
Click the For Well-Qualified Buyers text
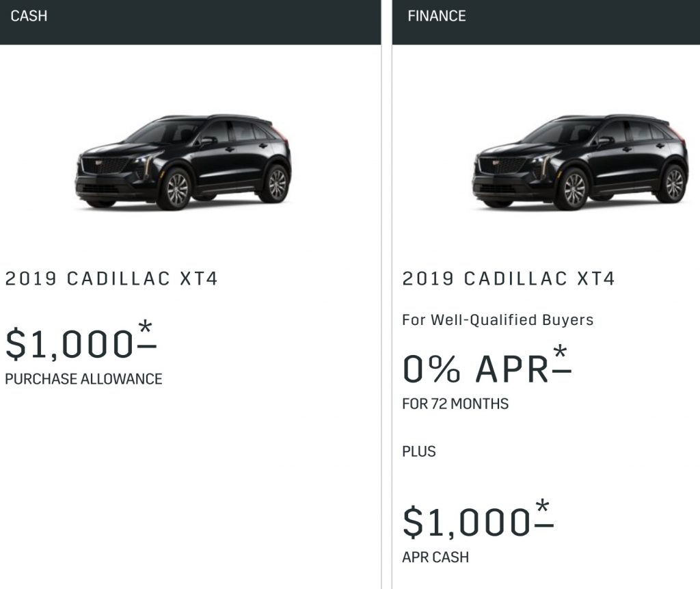pyautogui.click(x=498, y=320)
